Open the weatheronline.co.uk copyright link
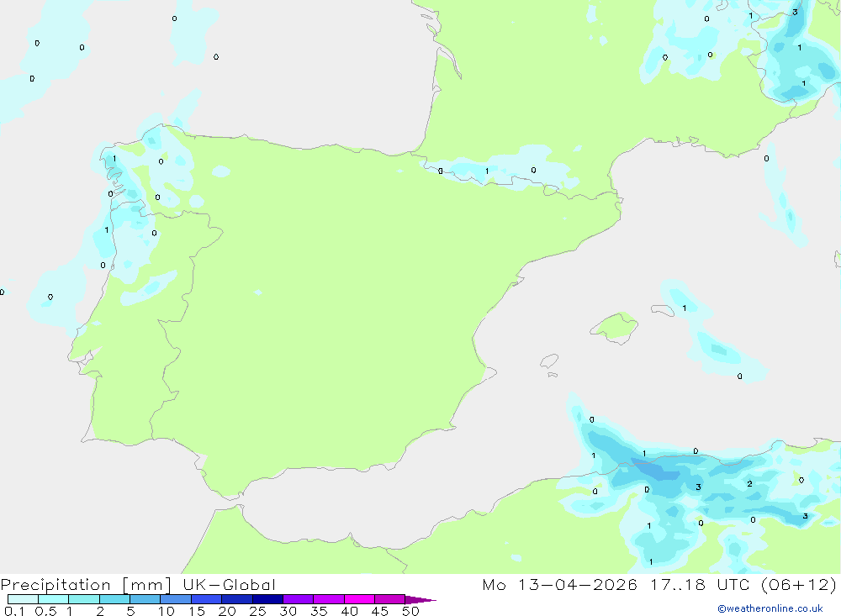 tap(770, 608)
